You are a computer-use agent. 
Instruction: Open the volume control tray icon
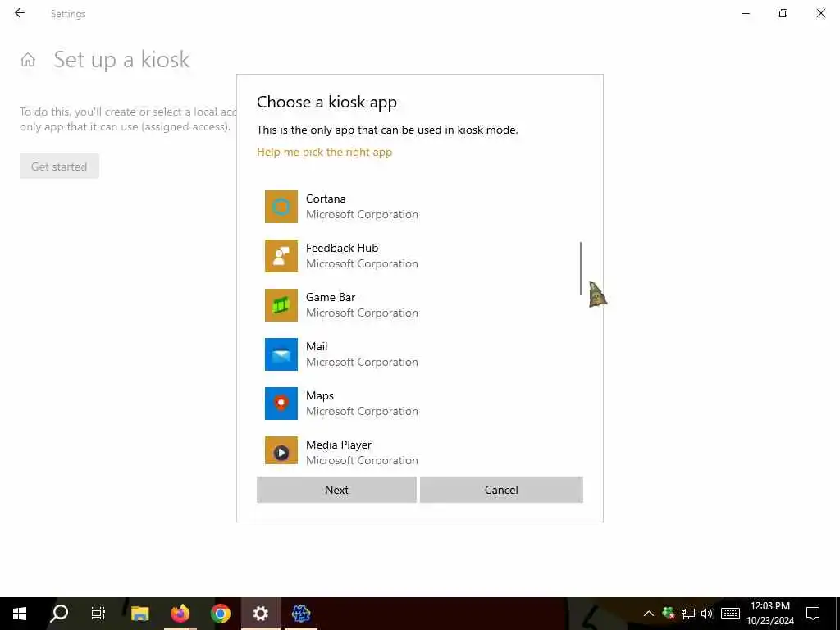(x=707, y=614)
